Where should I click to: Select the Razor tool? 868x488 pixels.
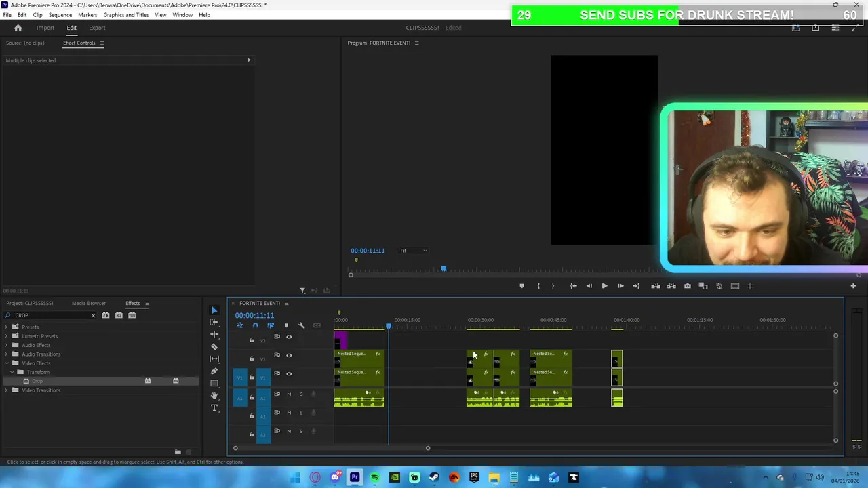[214, 346]
